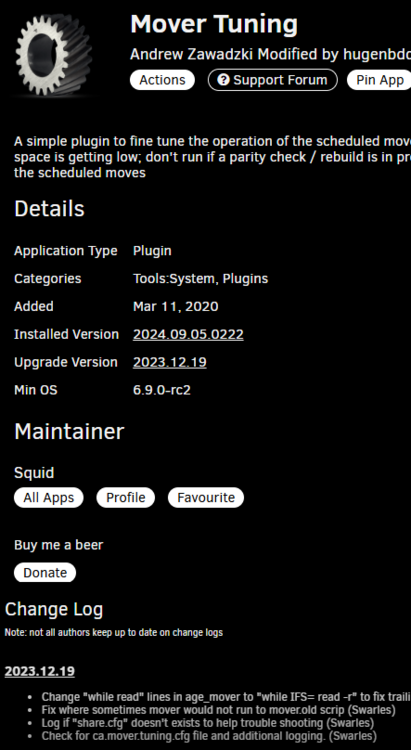Select the Maintainer section heading
This screenshot has height=750, width=411.
[x=69, y=431]
